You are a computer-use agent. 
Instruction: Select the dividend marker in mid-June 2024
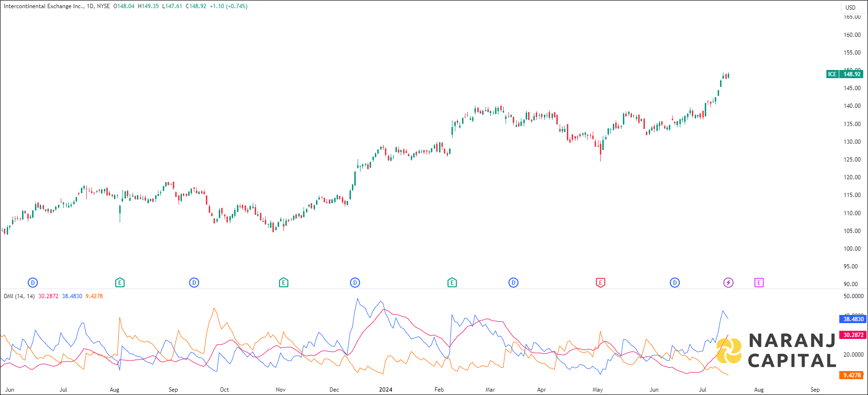[x=675, y=283]
